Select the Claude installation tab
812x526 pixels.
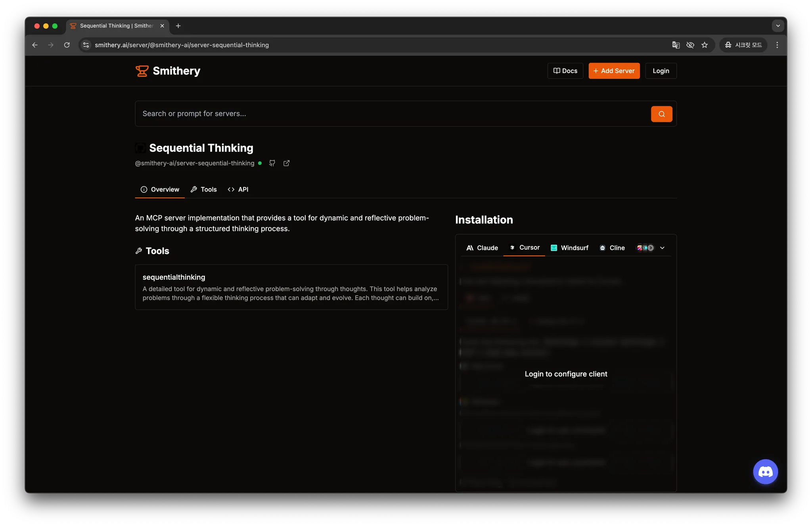(482, 248)
